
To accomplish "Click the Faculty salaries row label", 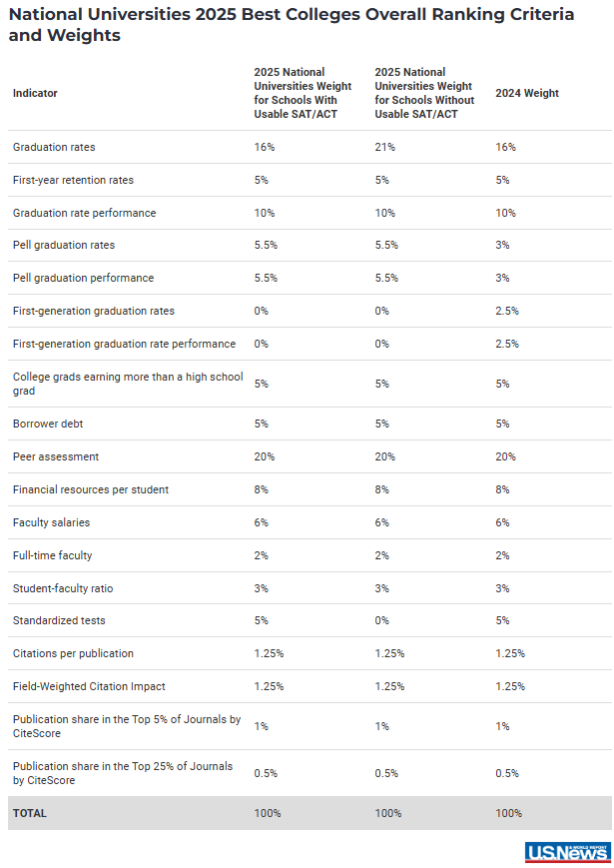I will [x=54, y=522].
